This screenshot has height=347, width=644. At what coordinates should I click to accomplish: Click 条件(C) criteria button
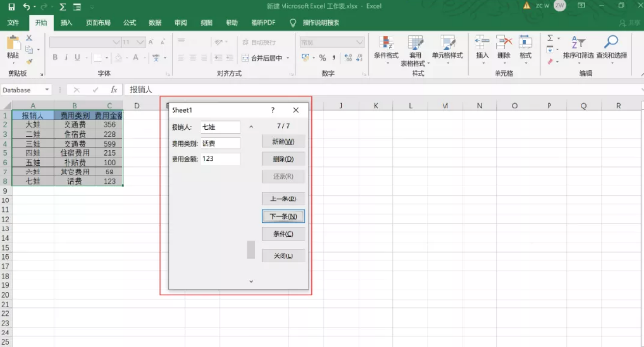coord(283,234)
